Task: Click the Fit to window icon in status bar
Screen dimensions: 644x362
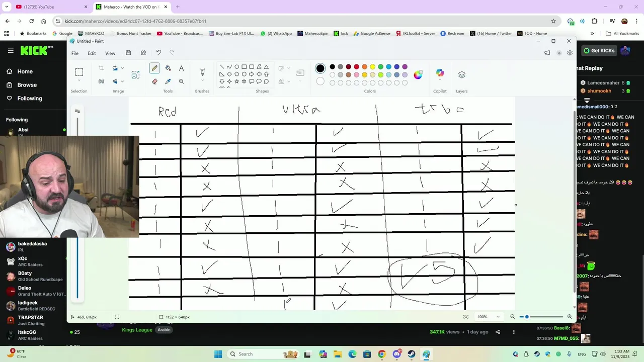Action: pos(466,317)
